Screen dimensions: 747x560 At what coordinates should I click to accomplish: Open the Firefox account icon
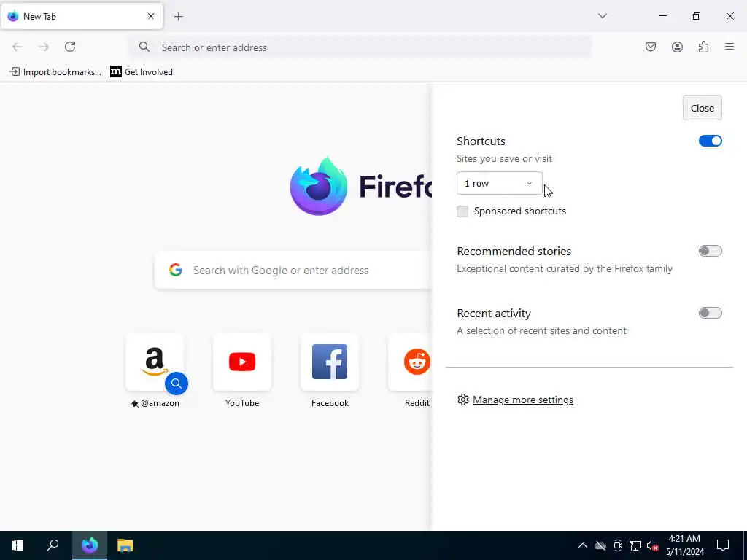[677, 47]
